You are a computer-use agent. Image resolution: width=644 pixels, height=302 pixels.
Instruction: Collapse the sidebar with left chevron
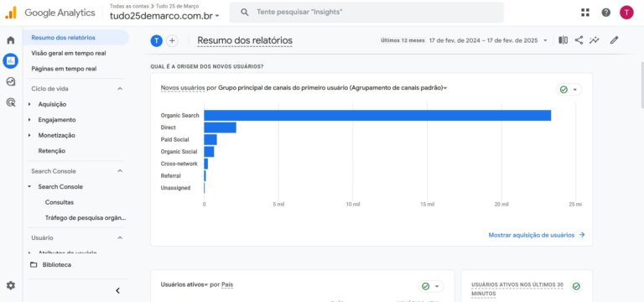coord(118,290)
